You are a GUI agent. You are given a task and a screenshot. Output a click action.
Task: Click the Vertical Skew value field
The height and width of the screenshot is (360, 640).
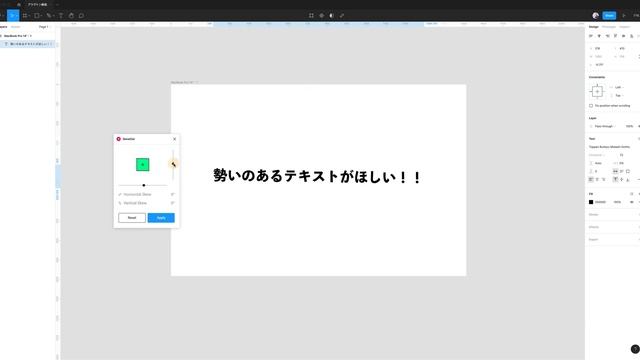173,203
